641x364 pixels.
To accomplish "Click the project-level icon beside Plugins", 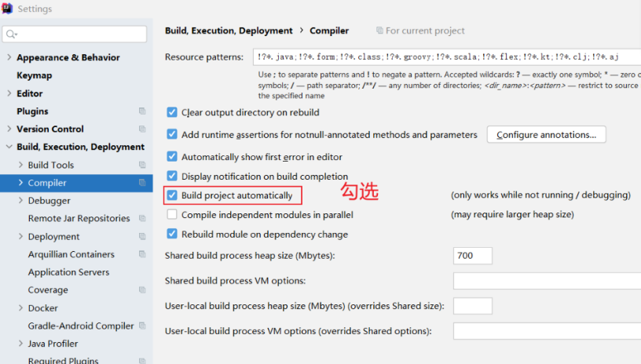I will point(142,111).
